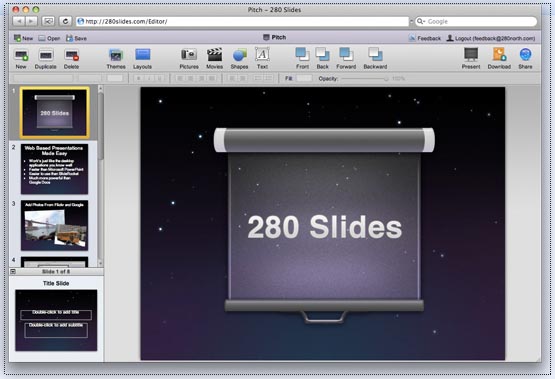
Task: Click the Fill color swatch
Action: [x=304, y=78]
